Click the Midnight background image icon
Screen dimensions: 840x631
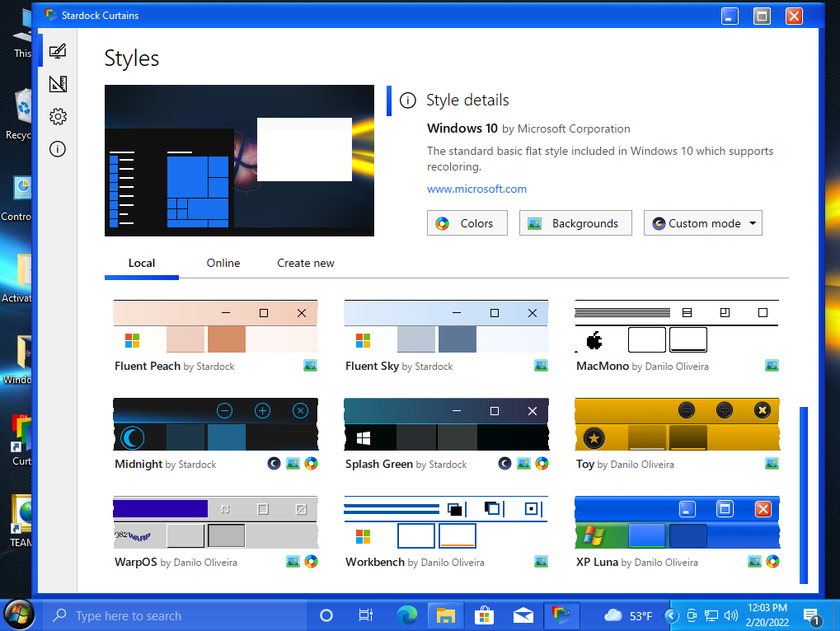point(293,464)
